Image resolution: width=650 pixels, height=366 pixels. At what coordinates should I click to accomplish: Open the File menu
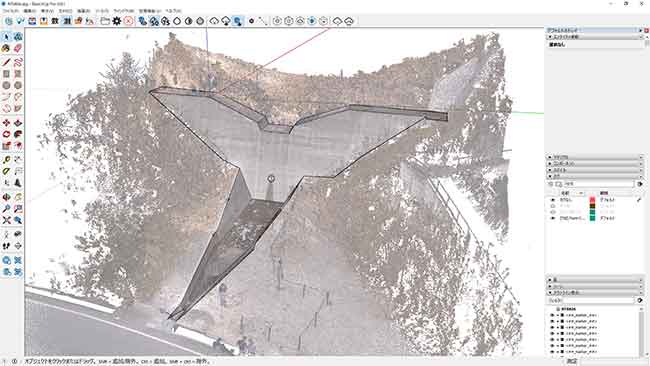pos(11,11)
